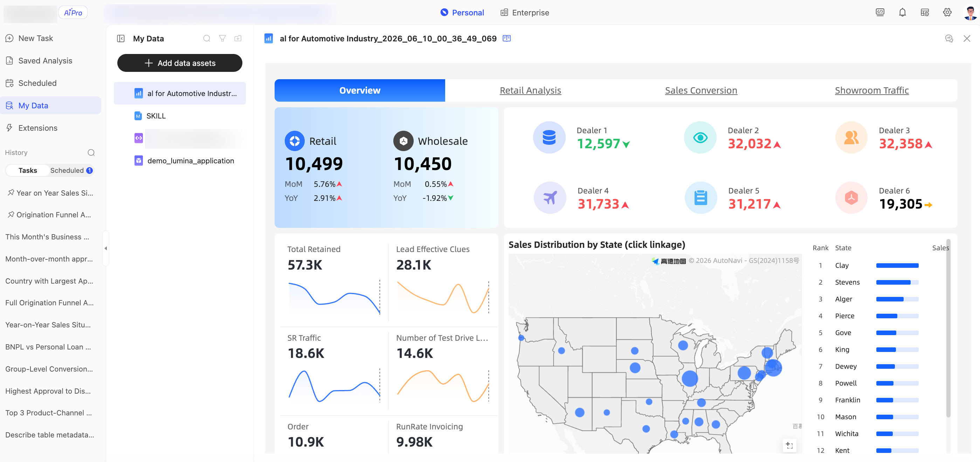Open Scheduled in sidebar menu
The image size is (980, 462).
click(x=50, y=83)
